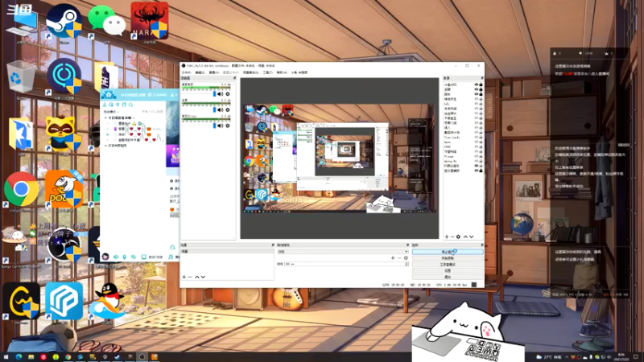Click Start Recording button in OBS
The width and height of the screenshot is (644, 362).
(448, 258)
